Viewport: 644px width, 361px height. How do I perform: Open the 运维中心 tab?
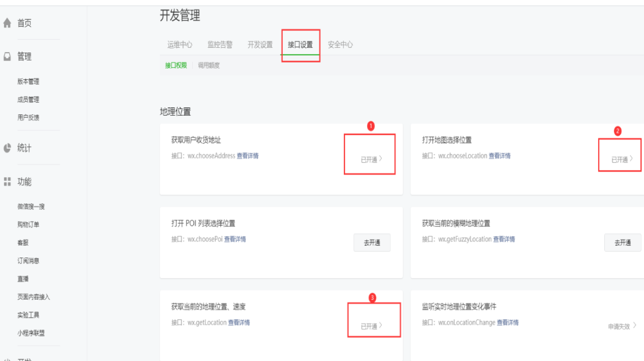(x=180, y=45)
